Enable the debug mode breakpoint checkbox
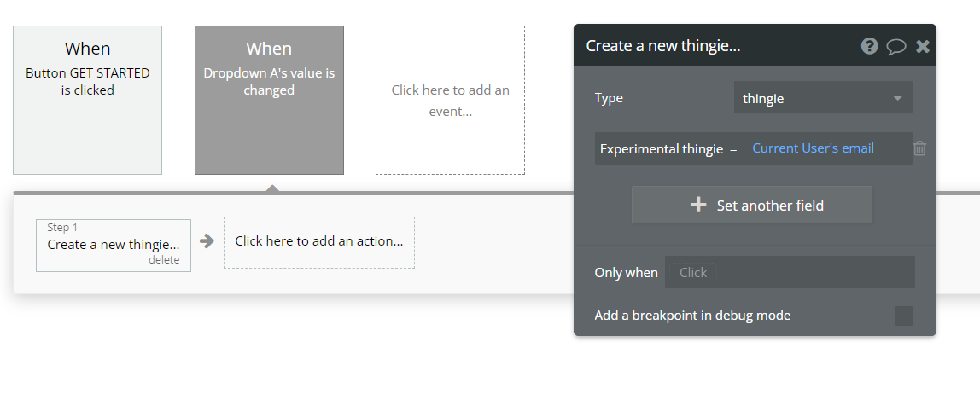 [x=903, y=316]
